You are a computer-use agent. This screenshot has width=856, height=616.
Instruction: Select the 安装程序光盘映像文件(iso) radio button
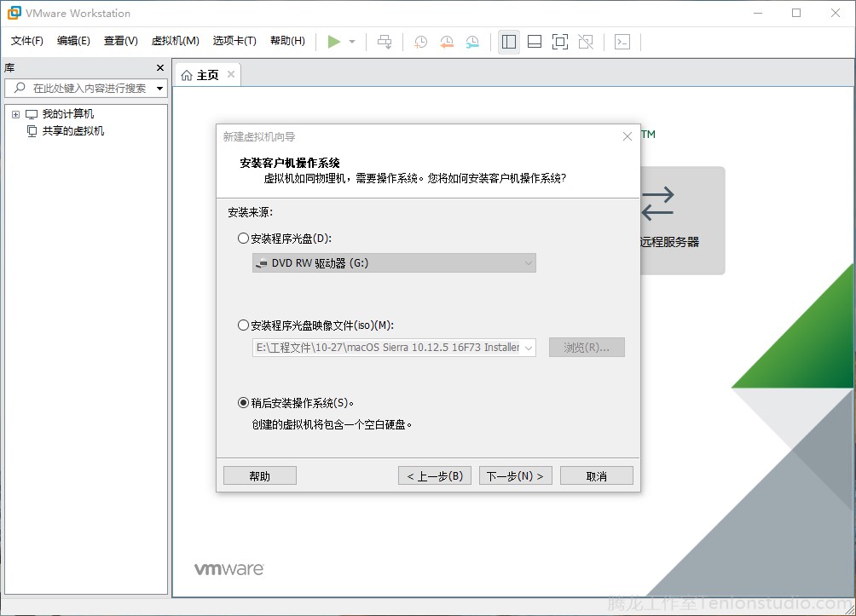[244, 325]
